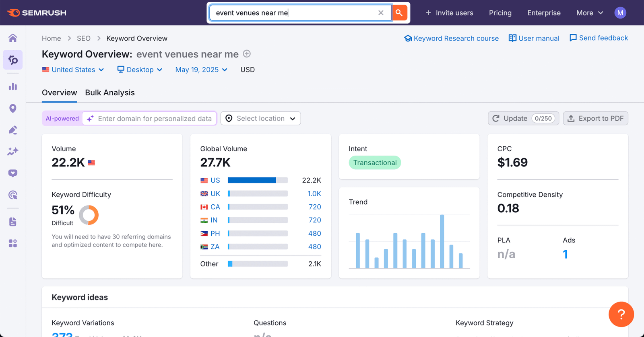Open the apps grid sidebar icon
Image resolution: width=644 pixels, height=337 pixels.
pos(13,243)
